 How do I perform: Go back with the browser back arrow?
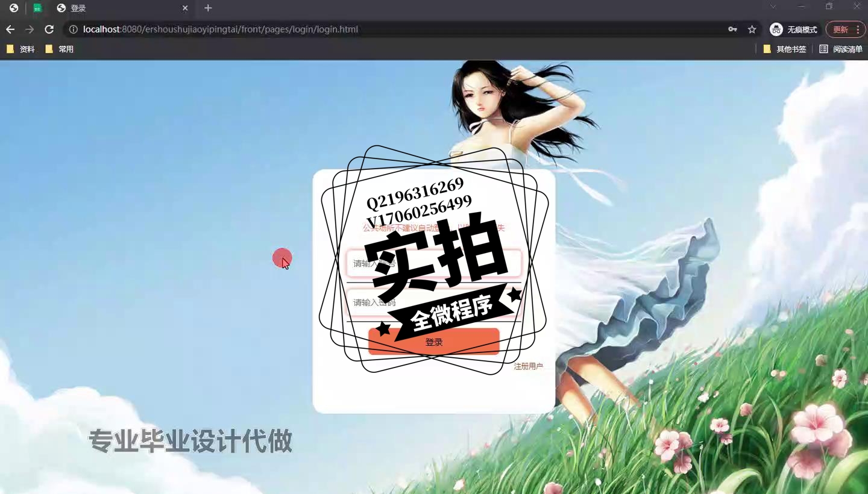pos(10,30)
